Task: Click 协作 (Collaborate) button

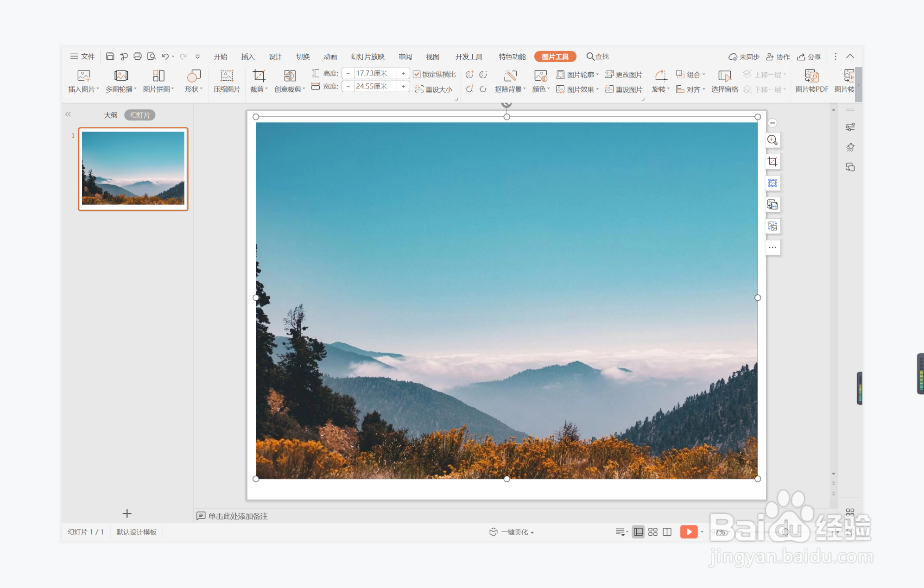Action: pyautogui.click(x=778, y=57)
